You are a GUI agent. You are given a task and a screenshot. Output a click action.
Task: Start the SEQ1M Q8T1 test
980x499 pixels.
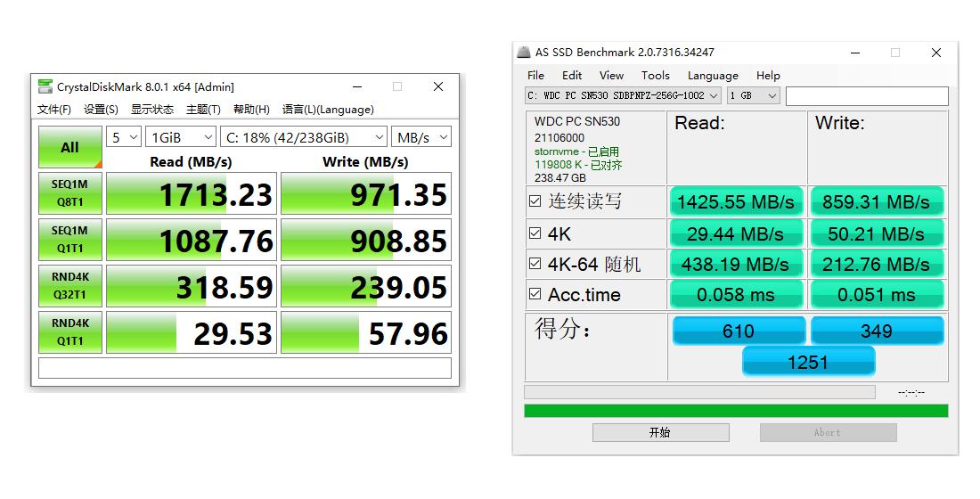click(x=70, y=193)
